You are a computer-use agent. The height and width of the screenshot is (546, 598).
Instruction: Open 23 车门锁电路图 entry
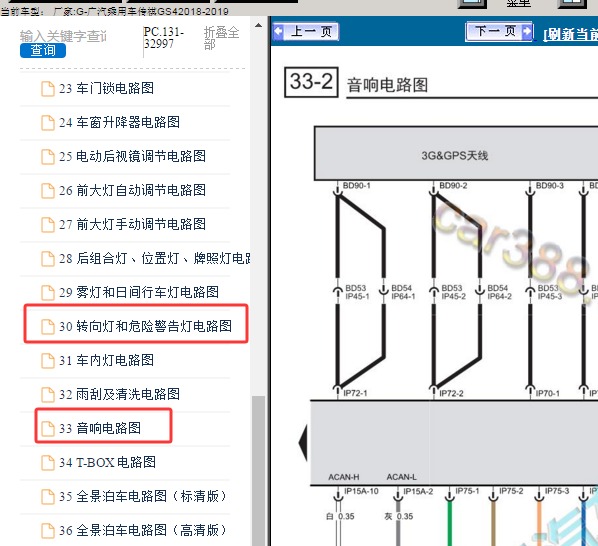pos(106,88)
